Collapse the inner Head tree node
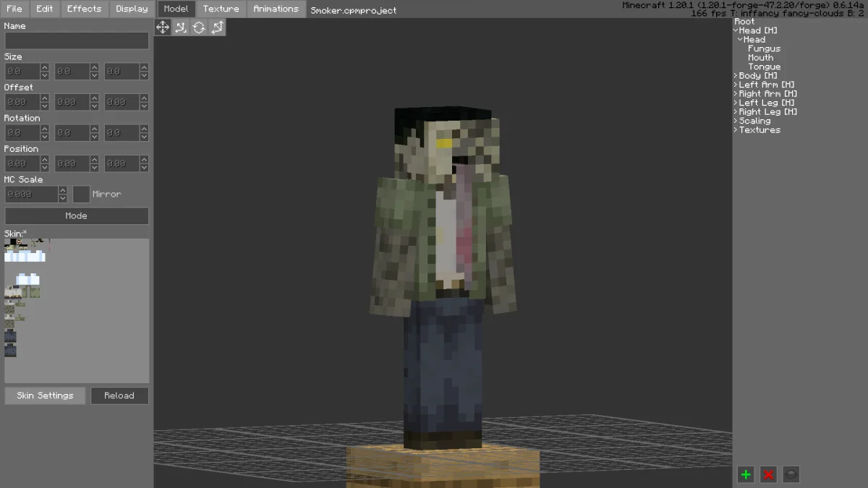868x488 pixels. click(740, 40)
